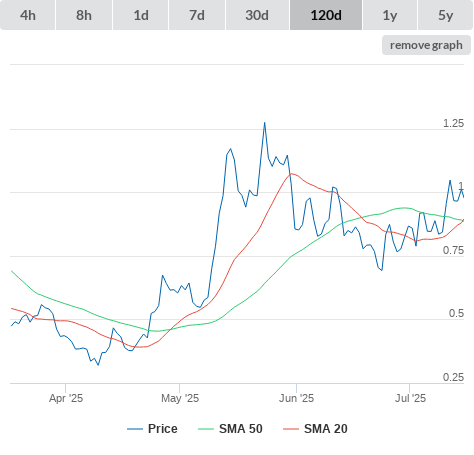Click the remove graph button
The width and height of the screenshot is (474, 455).
pos(426,45)
